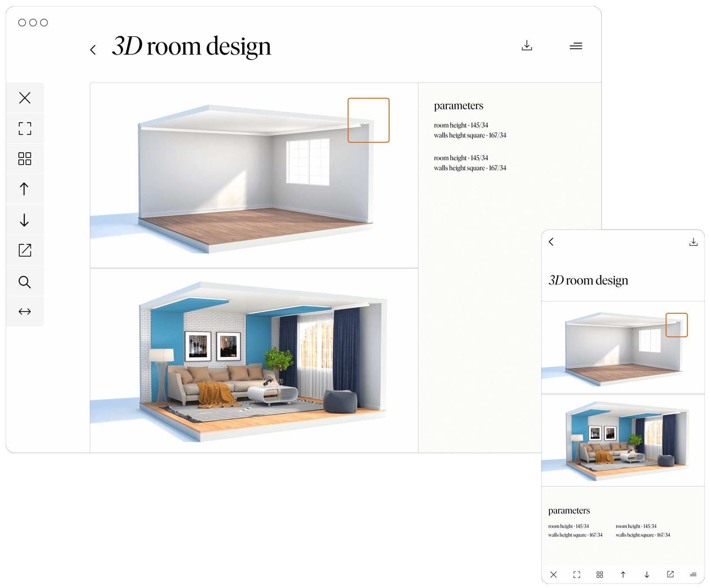Image resolution: width=710 pixels, height=588 pixels.
Task: Download the 3D room design
Action: (x=527, y=45)
